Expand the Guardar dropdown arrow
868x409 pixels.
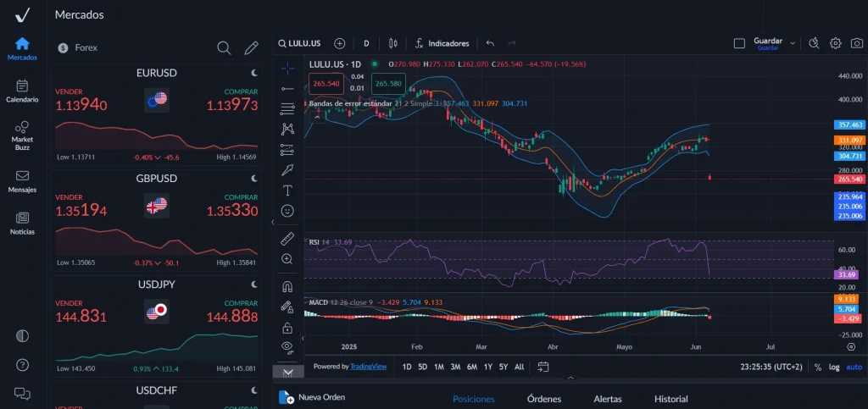click(793, 43)
